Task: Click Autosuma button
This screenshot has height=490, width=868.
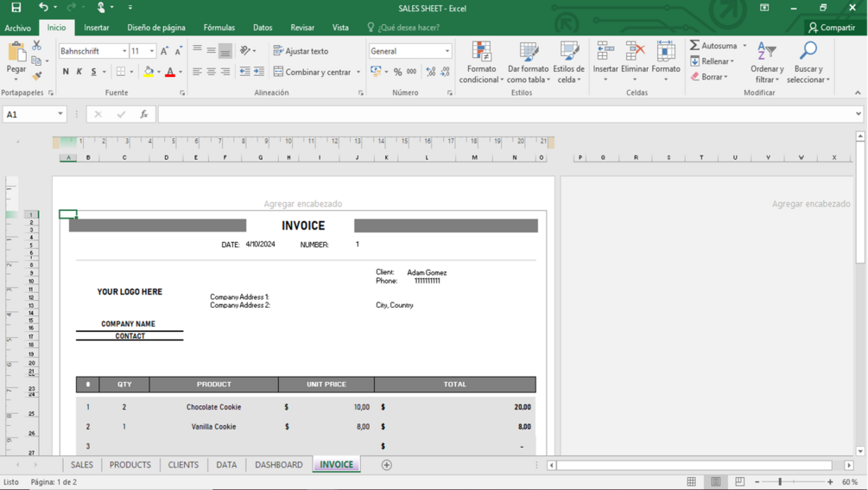Action: pos(713,46)
